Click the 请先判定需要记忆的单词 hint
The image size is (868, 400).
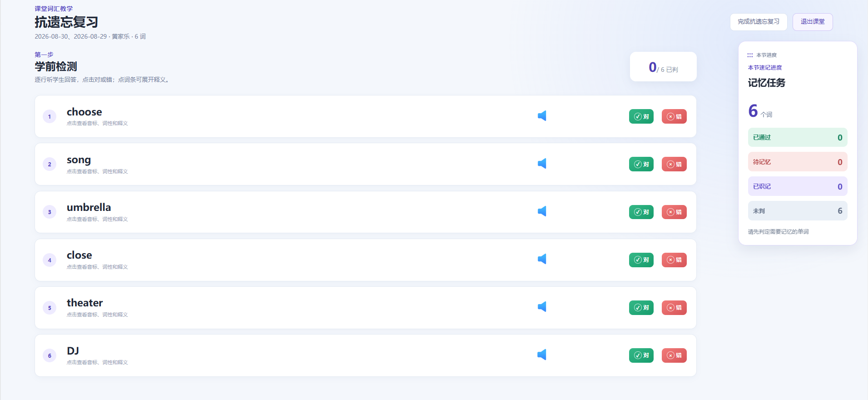(778, 232)
